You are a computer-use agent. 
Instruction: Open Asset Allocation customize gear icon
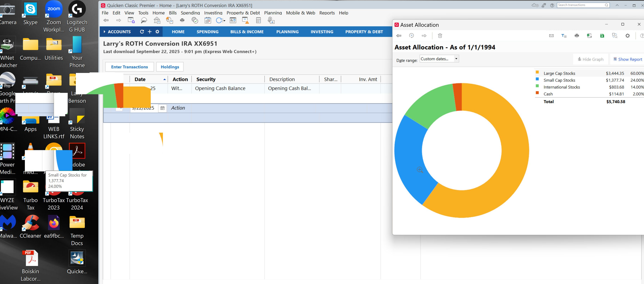pos(627,36)
